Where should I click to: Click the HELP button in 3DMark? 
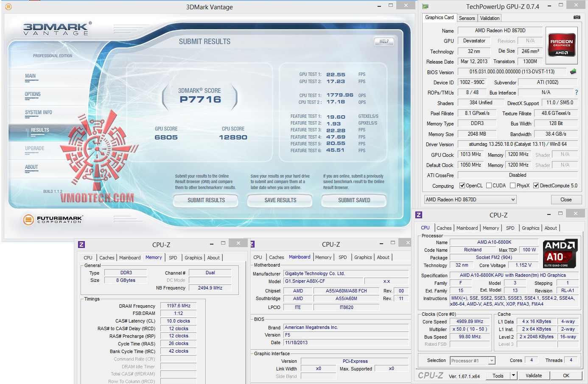[x=384, y=41]
